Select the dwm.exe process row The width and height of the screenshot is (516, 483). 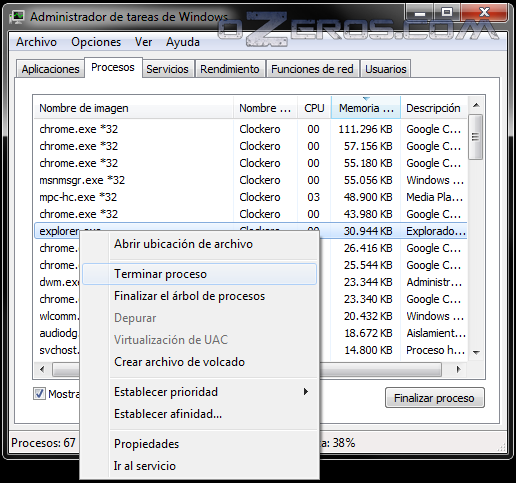point(59,282)
